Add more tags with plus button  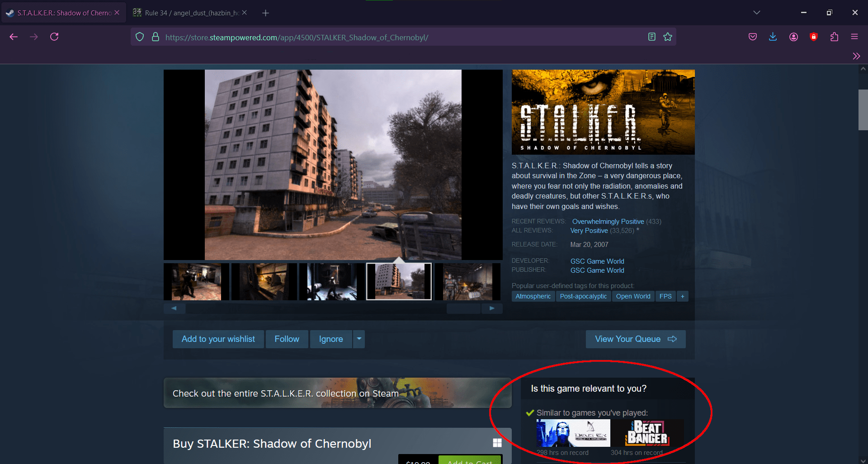pyautogui.click(x=683, y=296)
